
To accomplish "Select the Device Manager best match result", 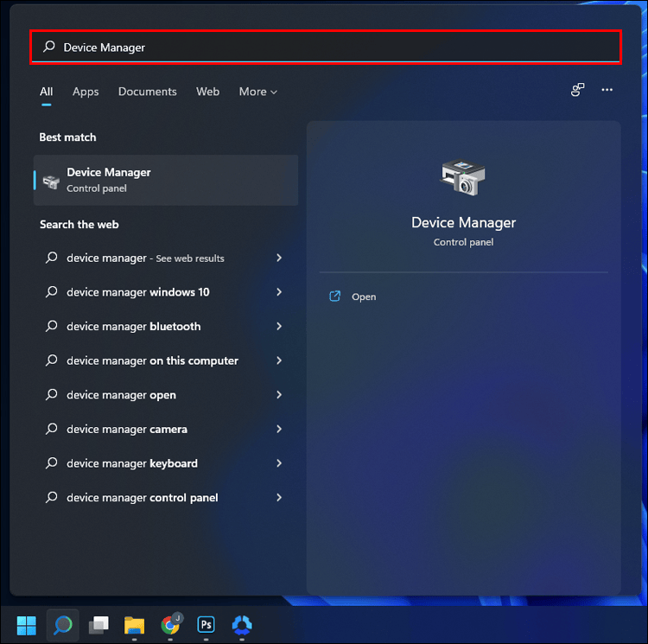I will pos(166,180).
